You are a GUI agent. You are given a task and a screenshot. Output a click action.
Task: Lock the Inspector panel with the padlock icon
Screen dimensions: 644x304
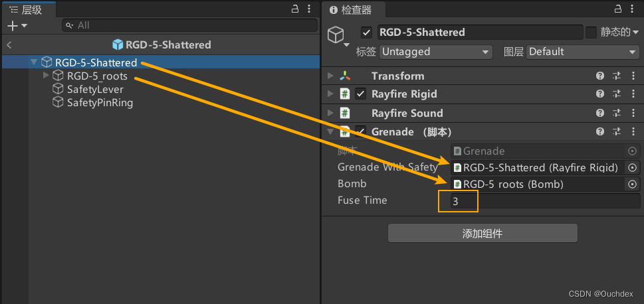[617, 9]
